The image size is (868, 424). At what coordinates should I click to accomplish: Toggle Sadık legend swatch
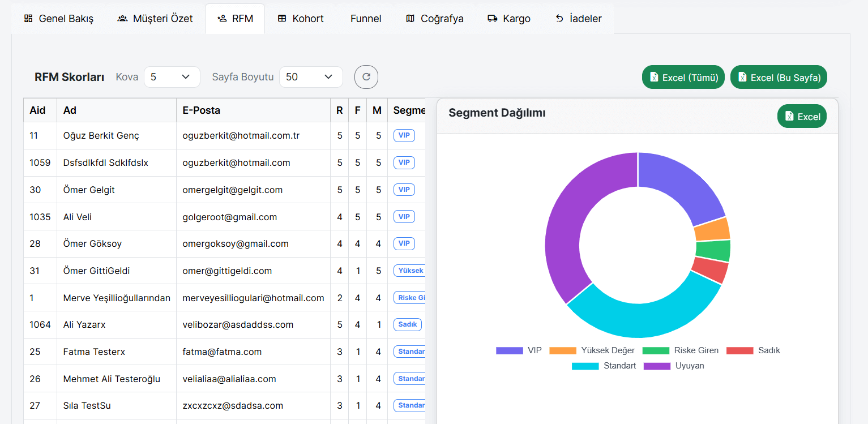740,350
